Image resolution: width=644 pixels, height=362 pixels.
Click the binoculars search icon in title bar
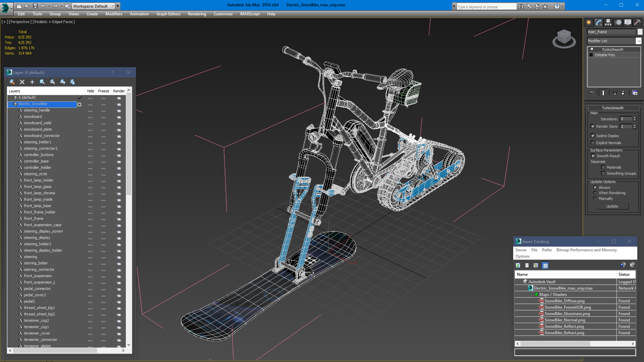(x=521, y=6)
